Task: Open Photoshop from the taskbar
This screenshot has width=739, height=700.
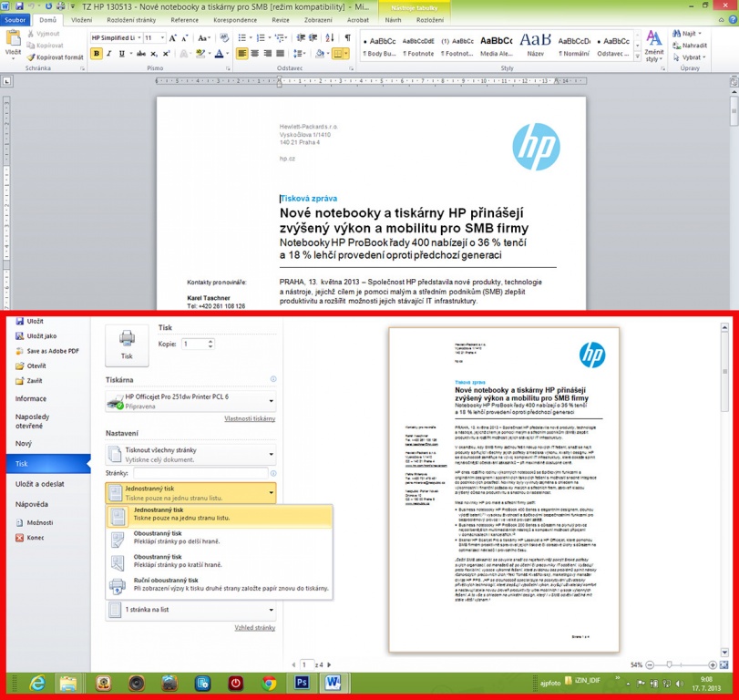Action: [303, 683]
